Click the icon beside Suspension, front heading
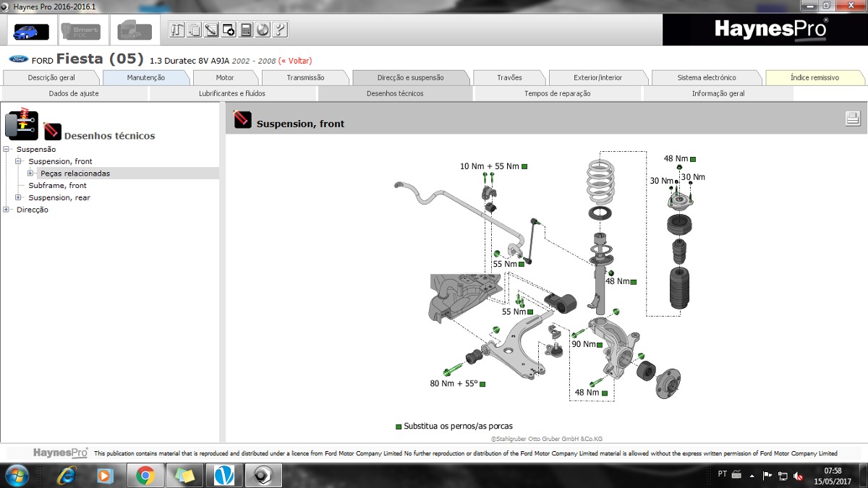This screenshot has height=488, width=868. point(242,120)
